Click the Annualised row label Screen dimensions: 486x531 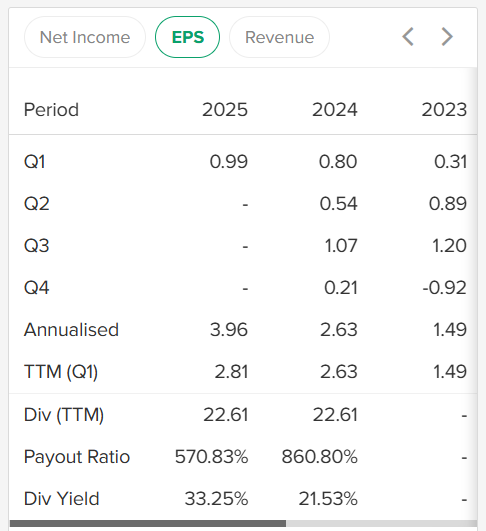pos(71,330)
